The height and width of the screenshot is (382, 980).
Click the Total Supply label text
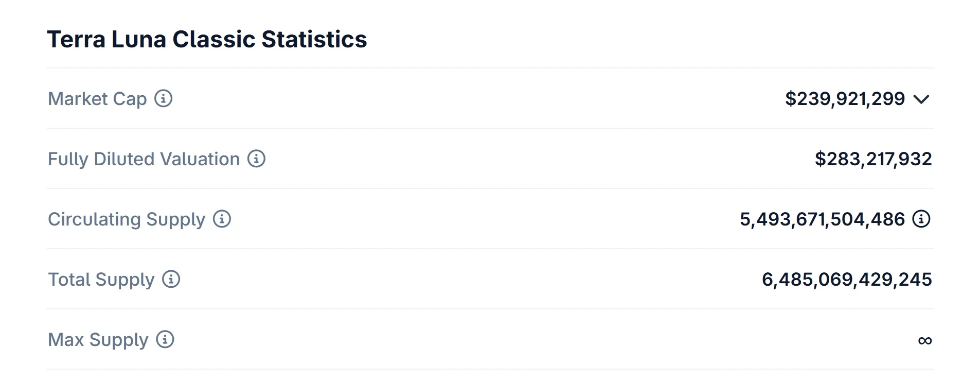[101, 280]
